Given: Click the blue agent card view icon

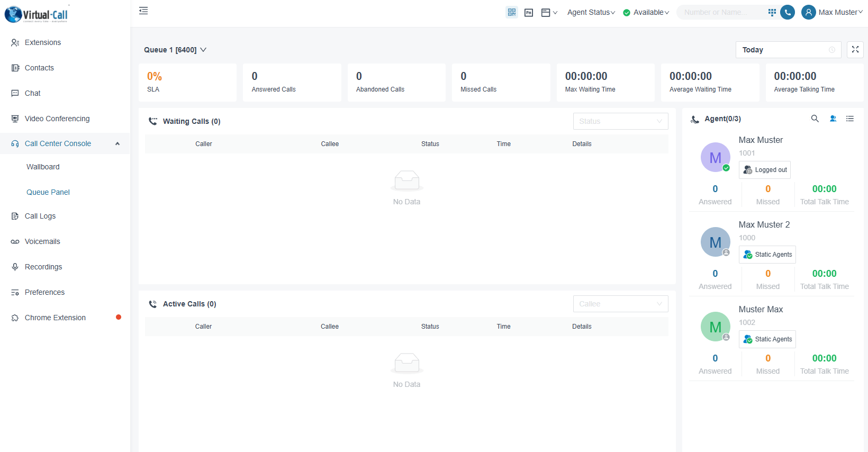Looking at the screenshot, I should coord(833,119).
